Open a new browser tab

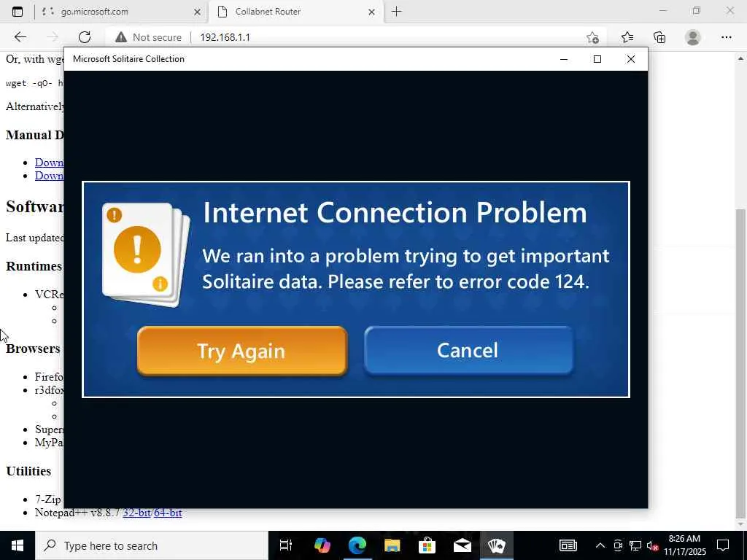click(x=396, y=12)
